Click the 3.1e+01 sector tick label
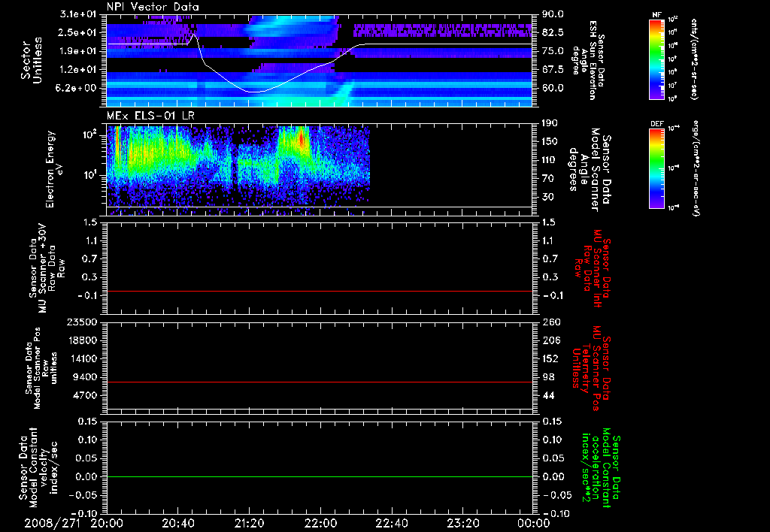770x532 pixels. point(78,14)
